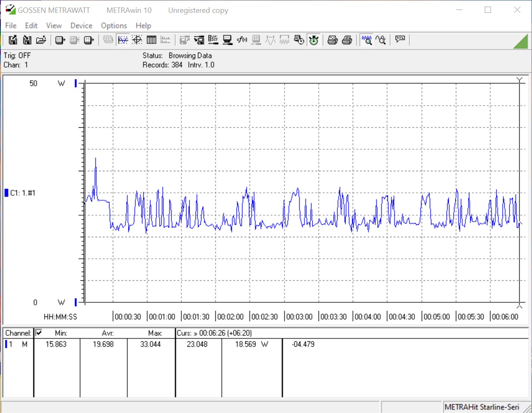The height and width of the screenshot is (413, 532).
Task: Click the blue marker at the 0 W axis bottom
Action: pos(76,302)
